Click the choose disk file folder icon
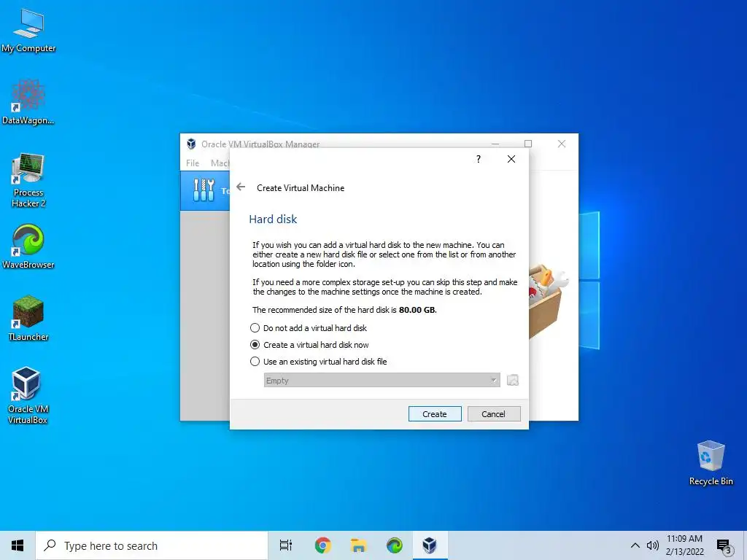 coord(513,380)
